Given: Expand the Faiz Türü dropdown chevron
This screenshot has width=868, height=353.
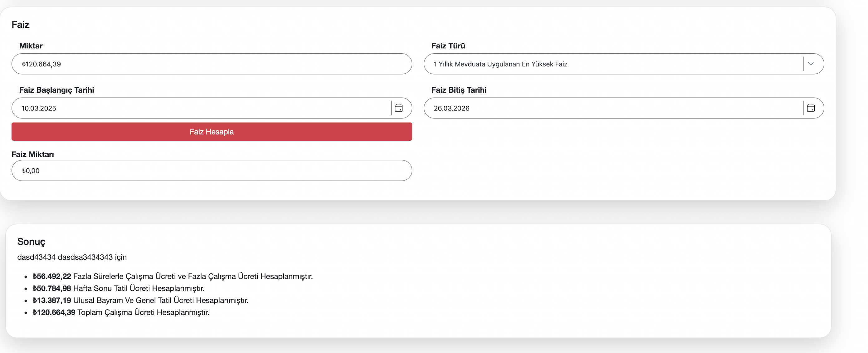Looking at the screenshot, I should point(811,64).
